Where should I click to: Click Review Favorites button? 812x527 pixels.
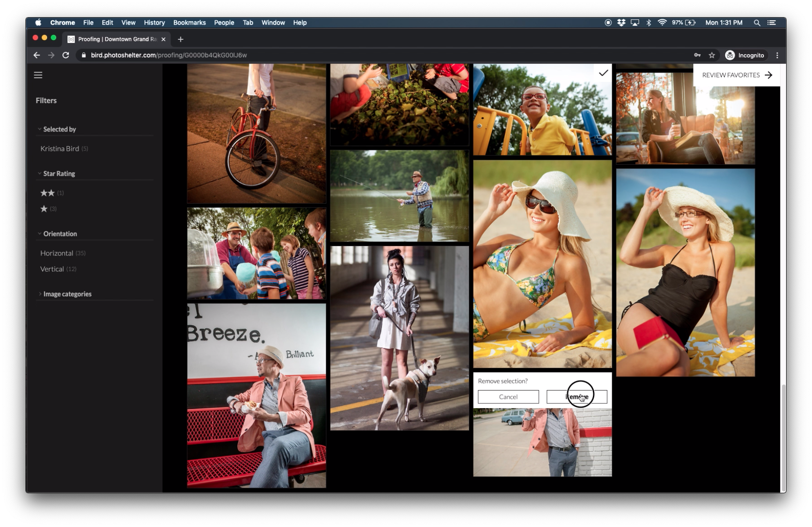point(737,75)
